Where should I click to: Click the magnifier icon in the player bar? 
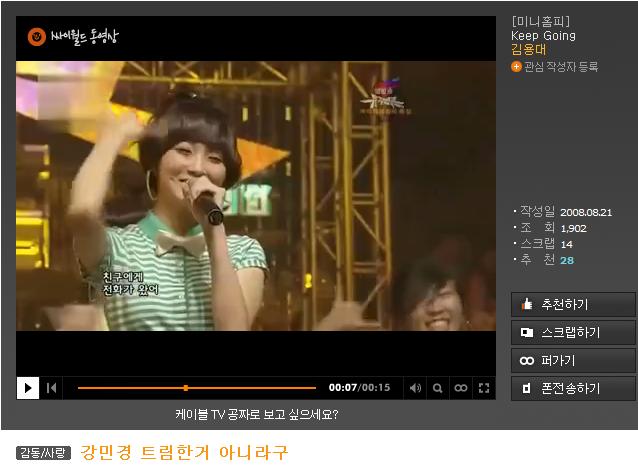pos(438,388)
